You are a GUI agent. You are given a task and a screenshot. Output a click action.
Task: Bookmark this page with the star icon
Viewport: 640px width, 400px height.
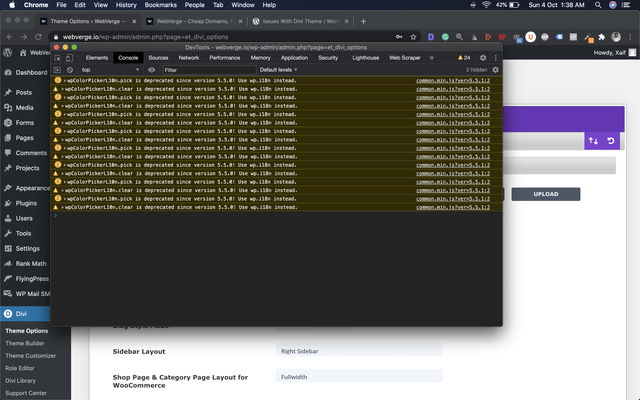pyautogui.click(x=413, y=37)
